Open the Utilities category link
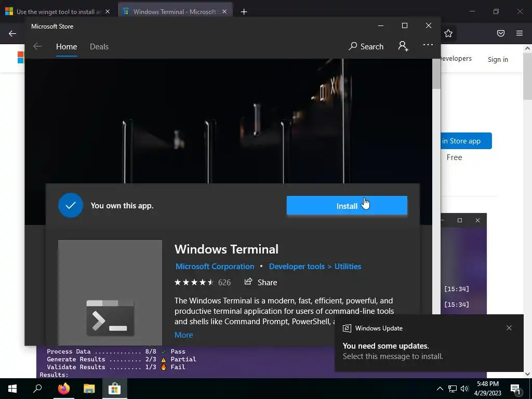Screen dimensions: 532x399 coord(348,267)
